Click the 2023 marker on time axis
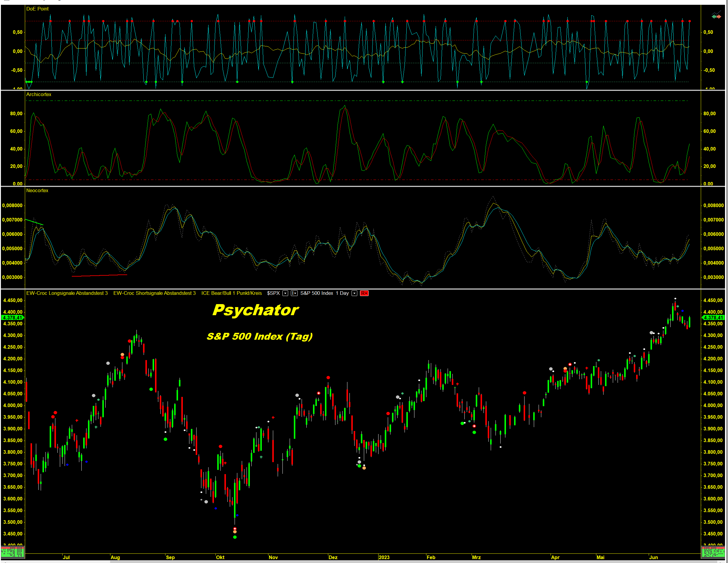This screenshot has height=563, width=728. 384,557
